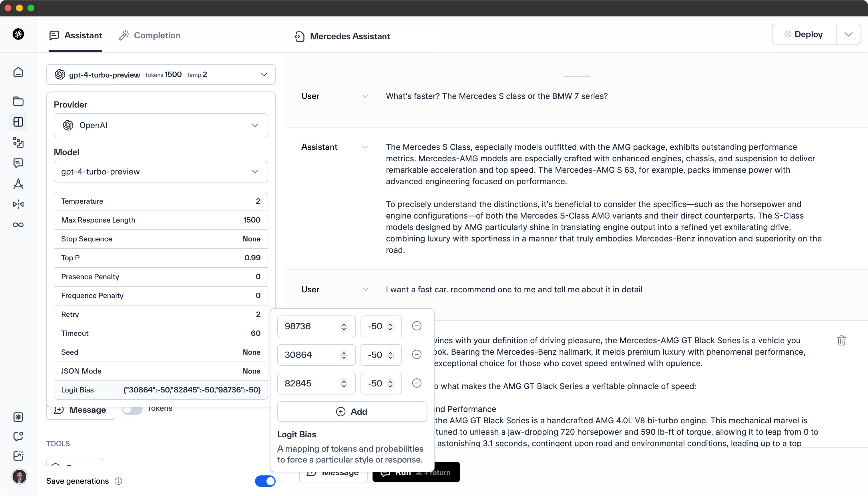Click the compass drafting sidebar icon
This screenshot has width=868, height=496.
pos(18,184)
